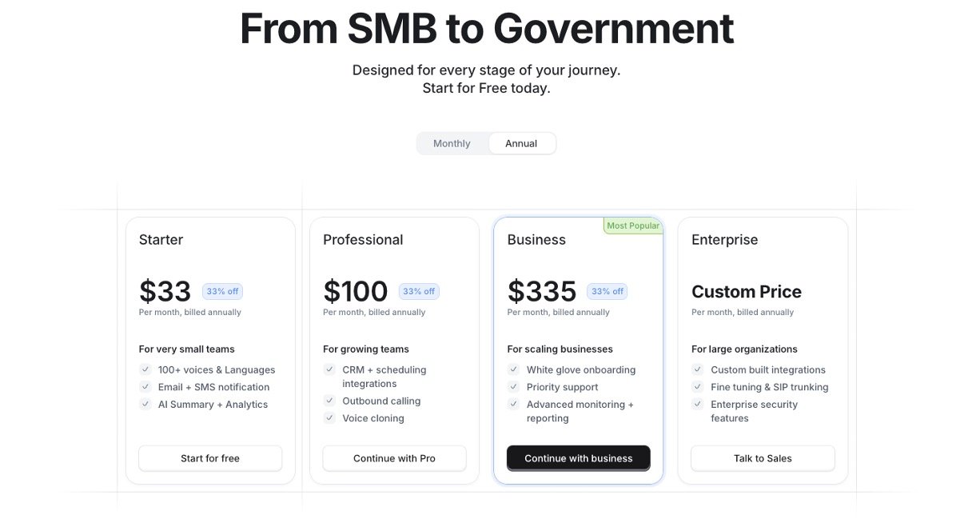Click checkmark icon beside Priority support
The height and width of the screenshot is (531, 980).
tap(514, 387)
